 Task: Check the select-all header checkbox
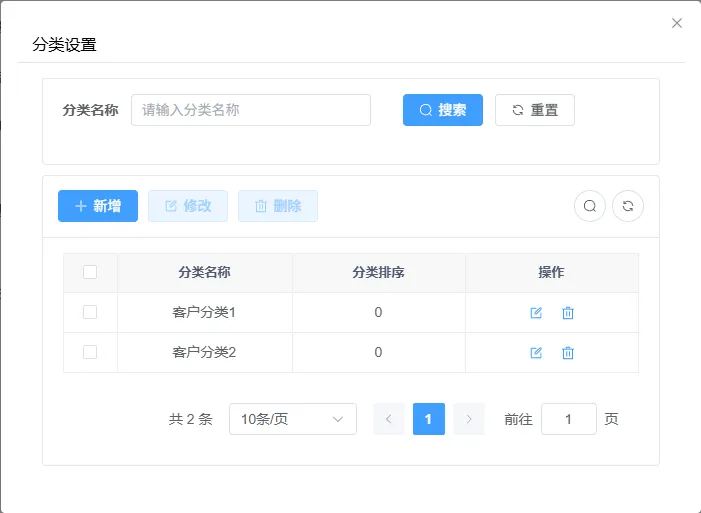(x=90, y=272)
